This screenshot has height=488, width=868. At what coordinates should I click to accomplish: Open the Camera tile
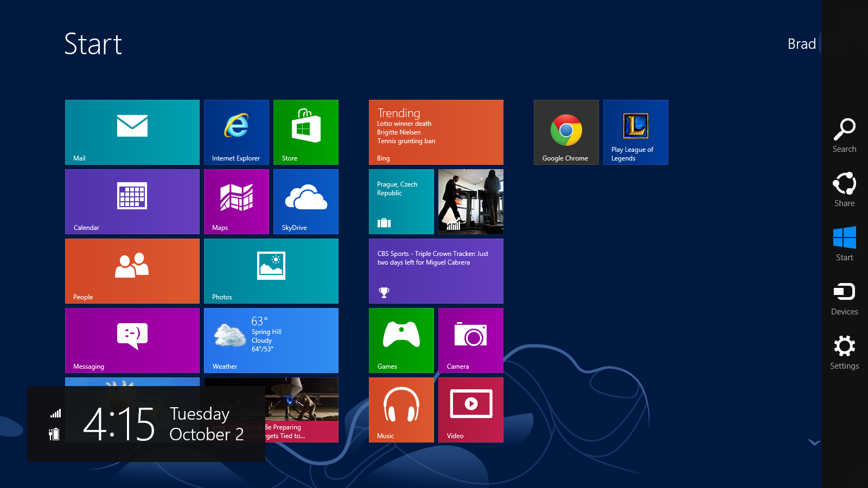[471, 341]
